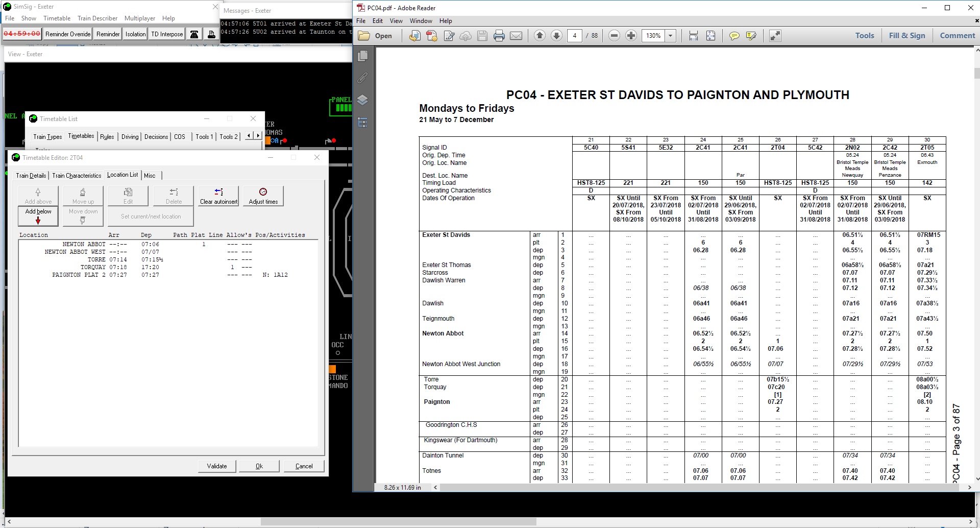
Task: Click the Reader horizontal scrollbar right arrow
Action: tap(969, 488)
